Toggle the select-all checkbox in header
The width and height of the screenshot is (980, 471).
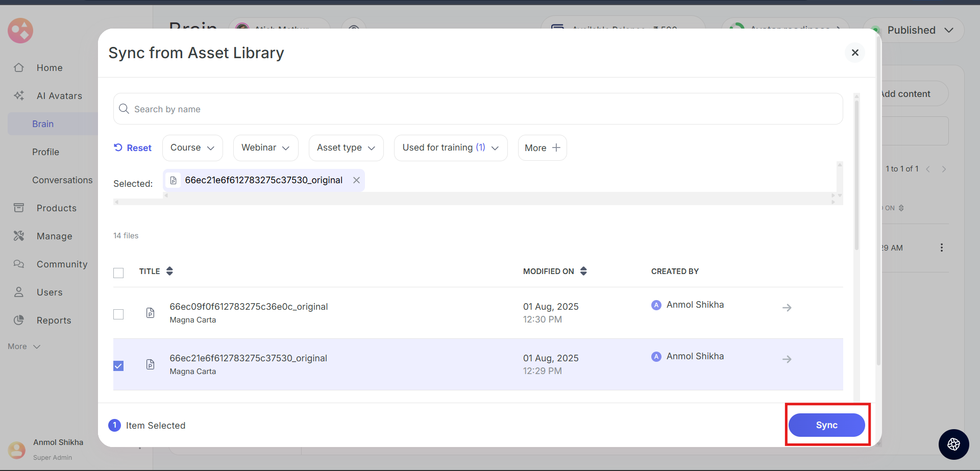click(118, 273)
